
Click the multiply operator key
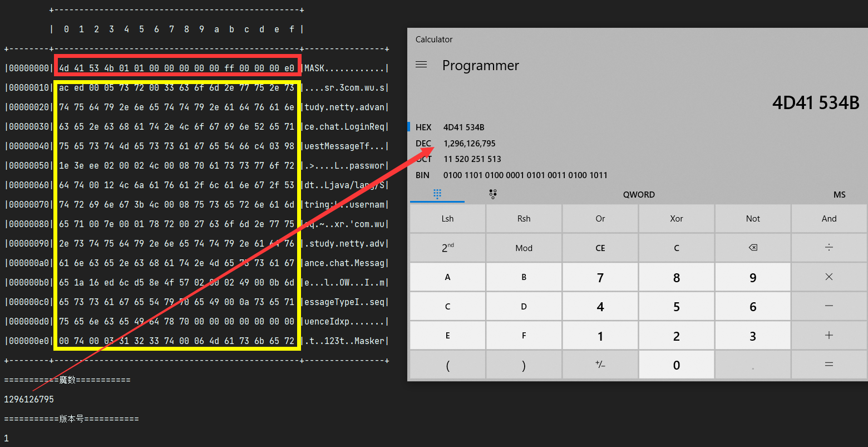pos(829,277)
